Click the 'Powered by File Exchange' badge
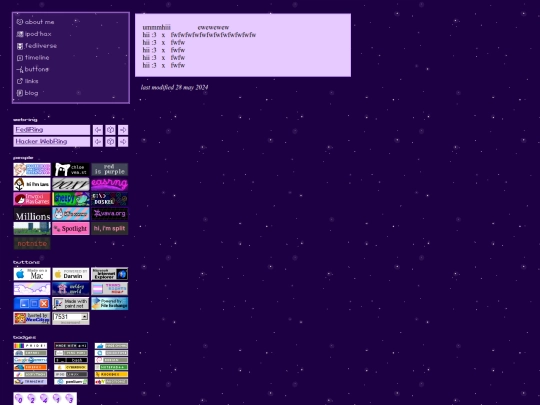This screenshot has width=540, height=405. [x=110, y=304]
